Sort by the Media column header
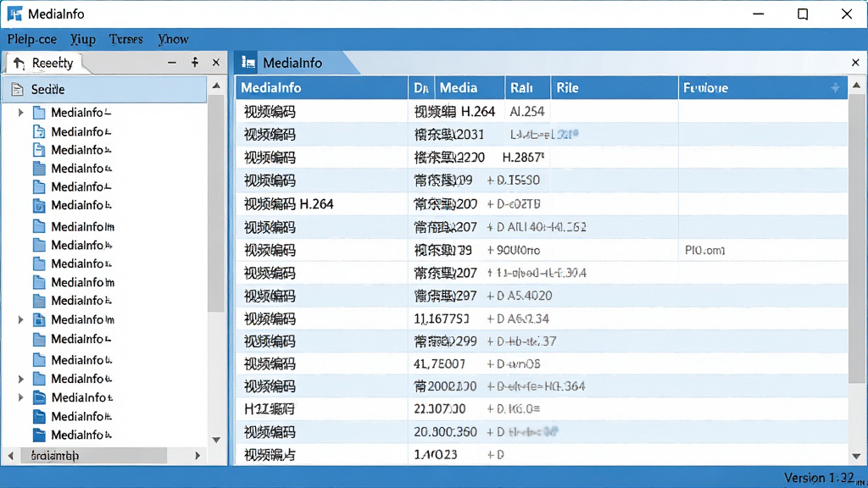Screen dimensions: 868x488 coord(470,87)
